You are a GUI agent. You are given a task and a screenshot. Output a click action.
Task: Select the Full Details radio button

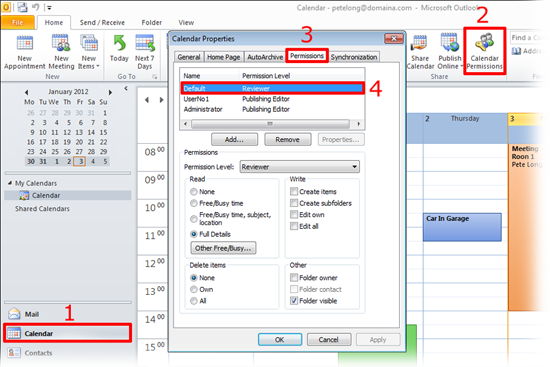coord(194,234)
